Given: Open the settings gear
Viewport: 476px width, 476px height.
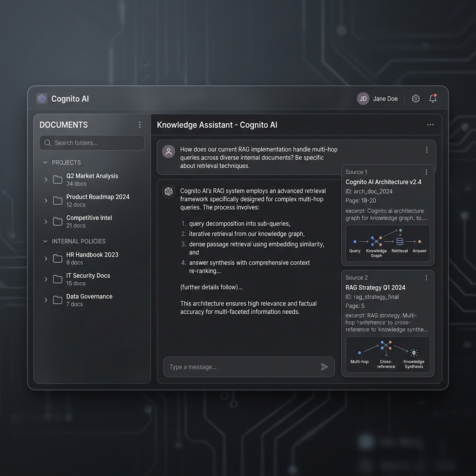Looking at the screenshot, I should pyautogui.click(x=416, y=99).
